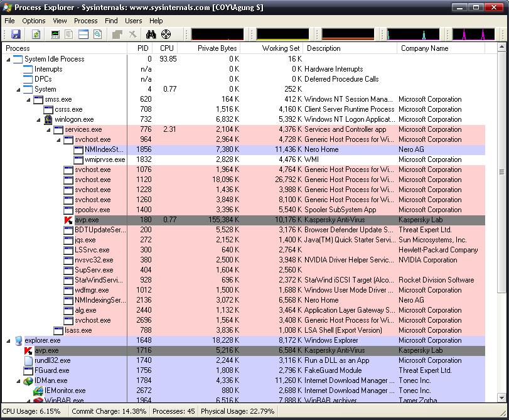Click the Refresh Now toolbar icon
Screen dimensions: 509x420
click(x=36, y=35)
